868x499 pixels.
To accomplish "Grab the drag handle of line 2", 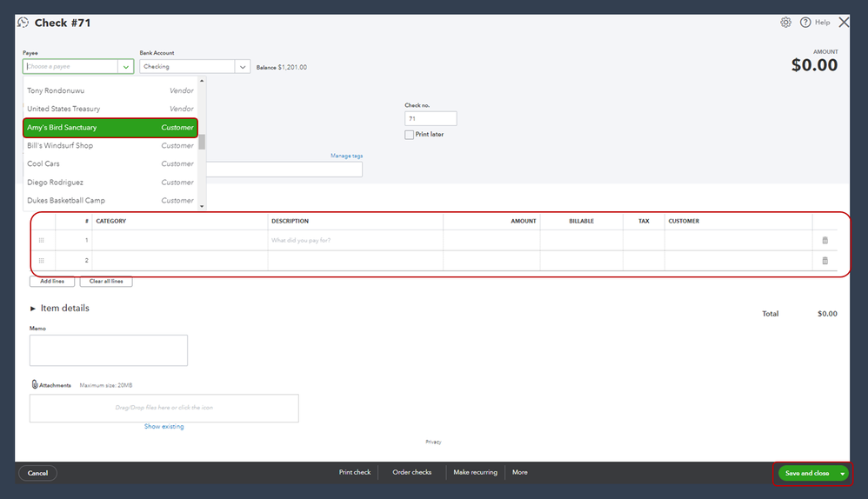I will coord(42,261).
